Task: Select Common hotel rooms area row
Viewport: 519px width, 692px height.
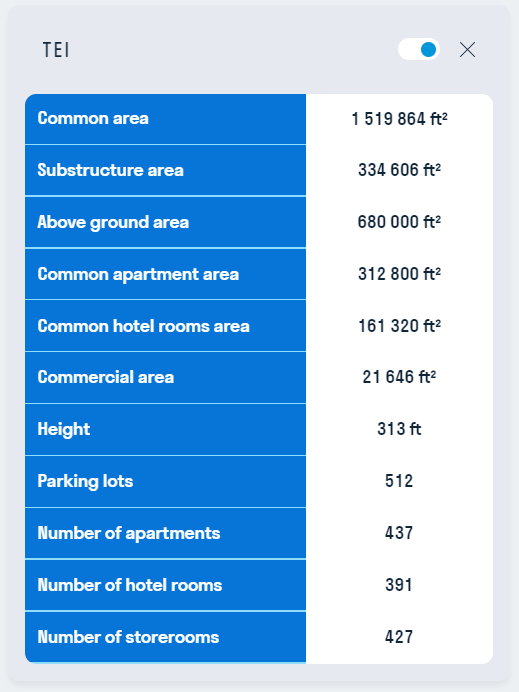Action: (259, 326)
